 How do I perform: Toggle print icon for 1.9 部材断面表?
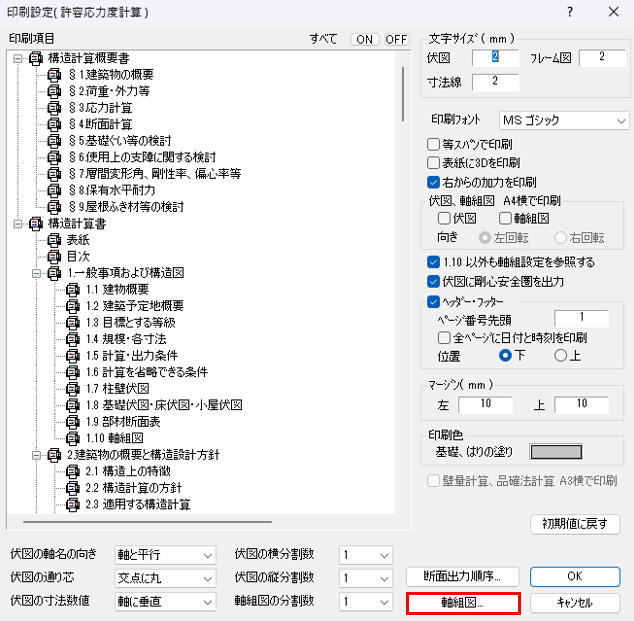[x=73, y=422]
